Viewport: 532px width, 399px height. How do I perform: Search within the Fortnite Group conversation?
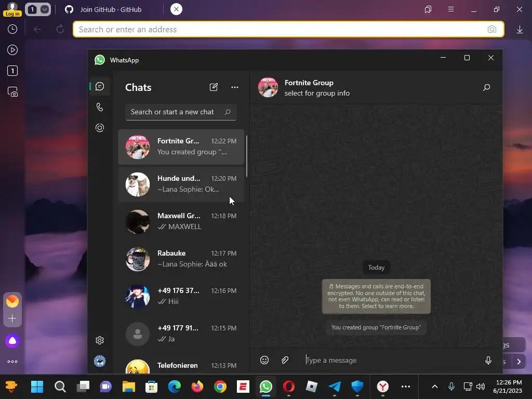click(x=486, y=87)
